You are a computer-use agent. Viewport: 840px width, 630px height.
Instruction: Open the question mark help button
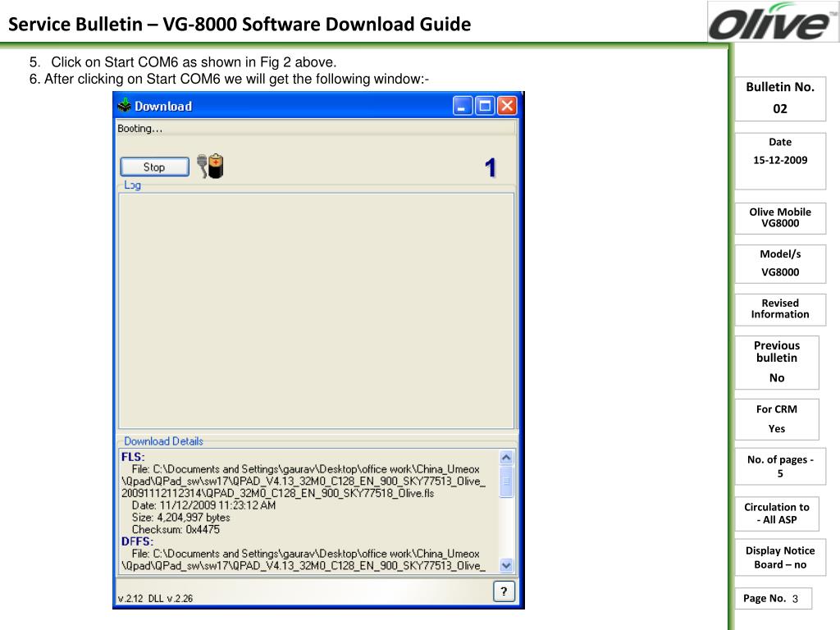pos(504,591)
